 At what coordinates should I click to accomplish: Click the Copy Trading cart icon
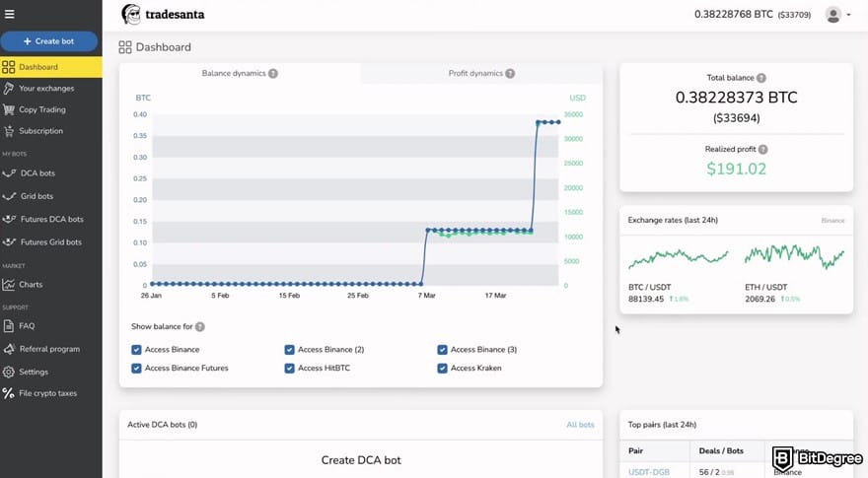point(8,109)
